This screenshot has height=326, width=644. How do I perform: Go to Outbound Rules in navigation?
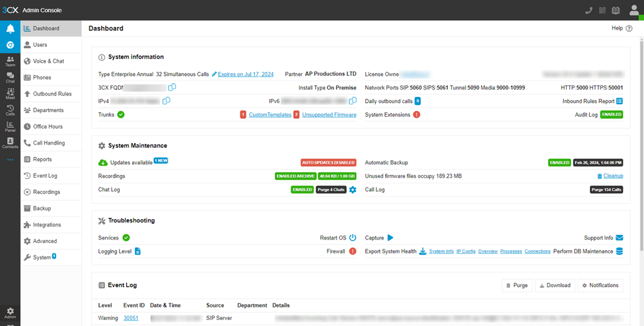52,94
